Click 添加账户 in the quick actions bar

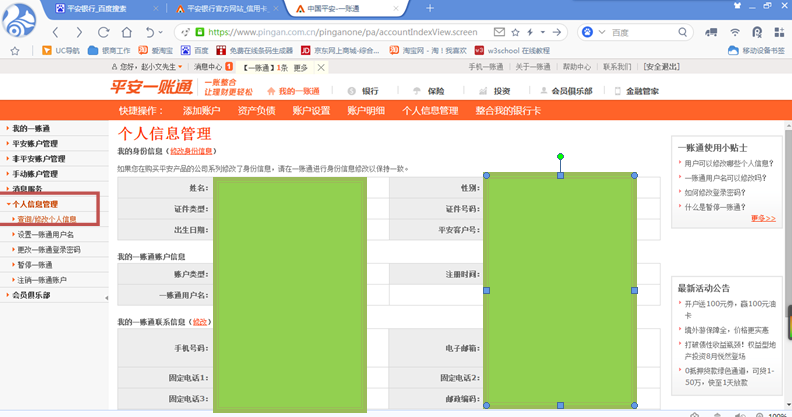point(202,111)
